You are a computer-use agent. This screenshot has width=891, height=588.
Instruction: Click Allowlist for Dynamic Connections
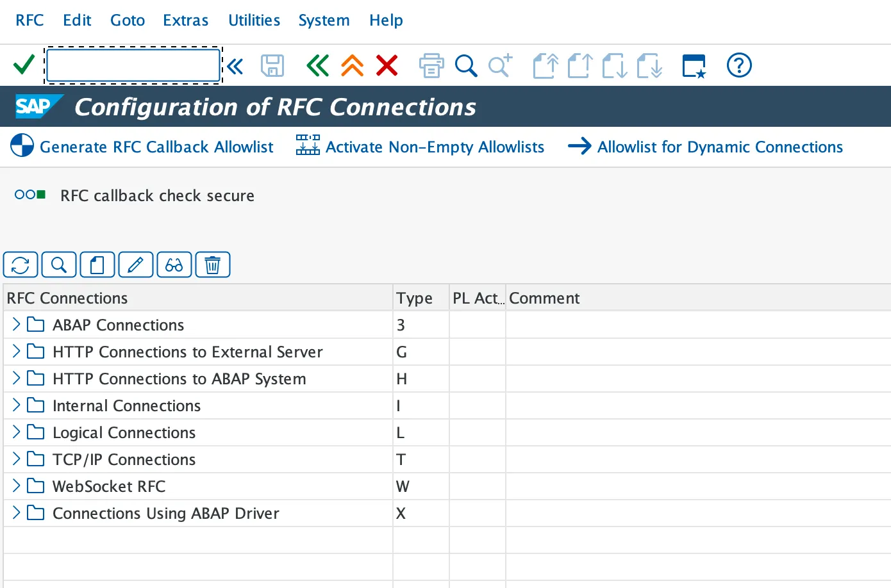[705, 147]
